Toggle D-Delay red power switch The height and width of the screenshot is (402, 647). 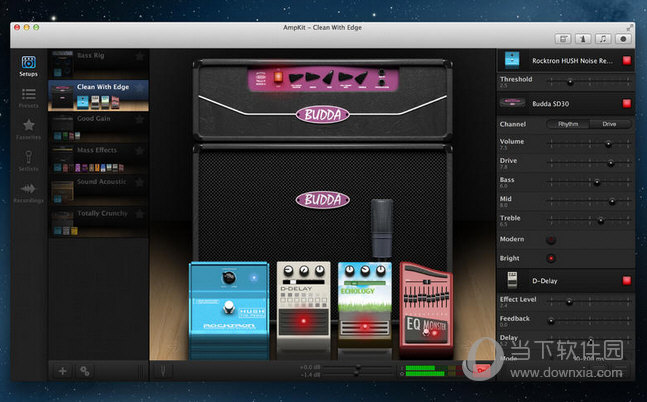(627, 281)
